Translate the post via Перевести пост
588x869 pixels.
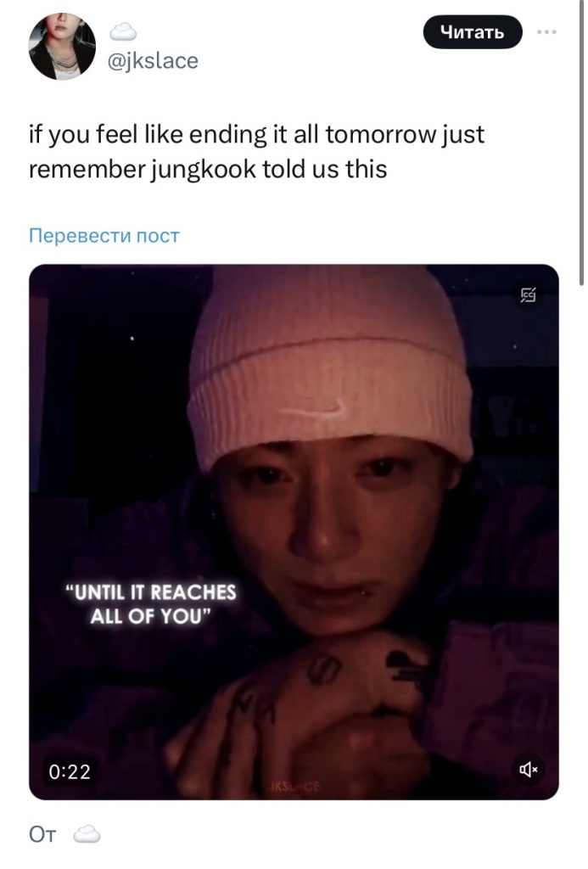click(104, 236)
